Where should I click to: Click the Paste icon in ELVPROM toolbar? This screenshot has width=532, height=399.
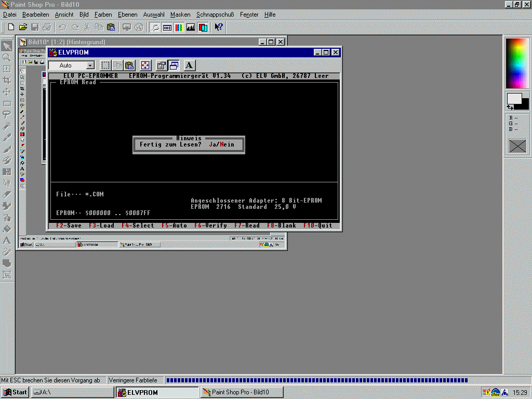coord(129,65)
